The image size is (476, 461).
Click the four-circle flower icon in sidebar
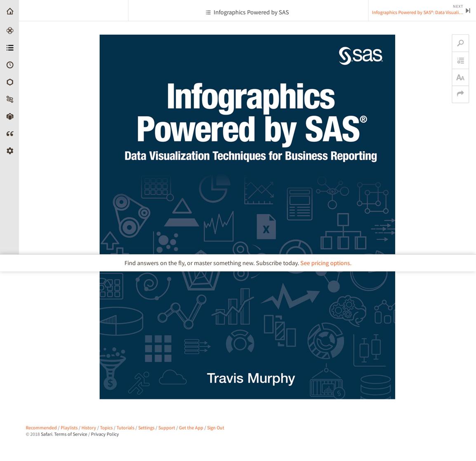pos(10,31)
